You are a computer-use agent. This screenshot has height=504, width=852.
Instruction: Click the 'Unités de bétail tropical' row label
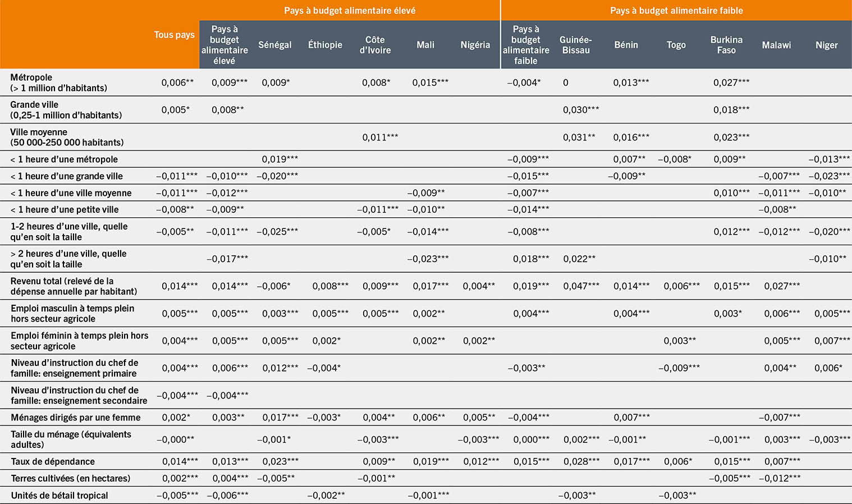[x=59, y=495]
